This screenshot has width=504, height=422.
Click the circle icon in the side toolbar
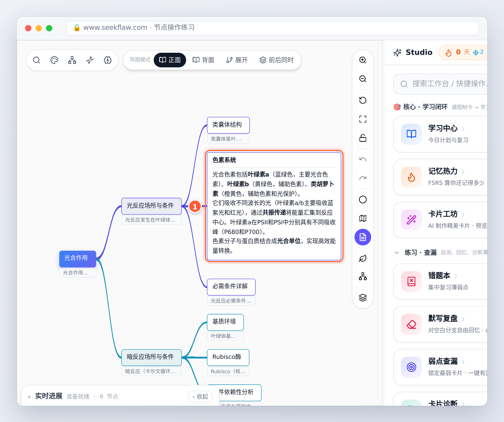(x=363, y=200)
